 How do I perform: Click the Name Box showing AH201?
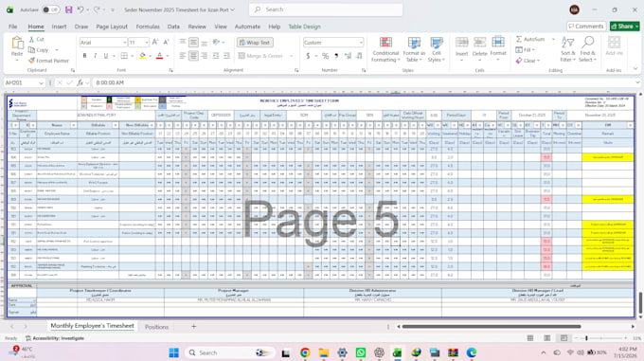point(21,82)
